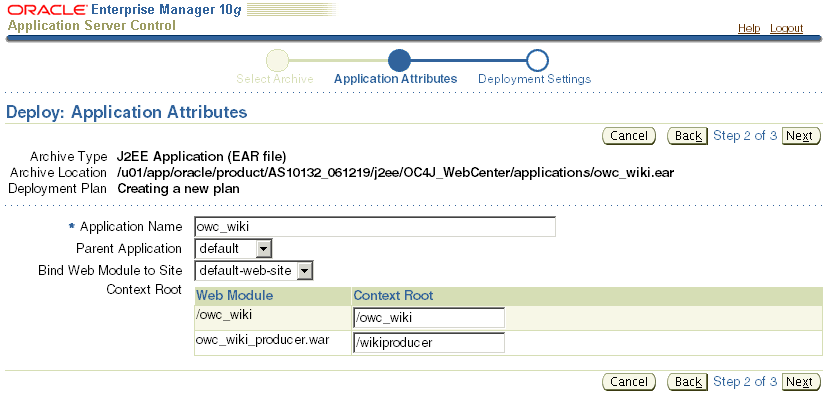Click the bottom Next button
Image resolution: width=827 pixels, height=394 pixels.
point(801,382)
